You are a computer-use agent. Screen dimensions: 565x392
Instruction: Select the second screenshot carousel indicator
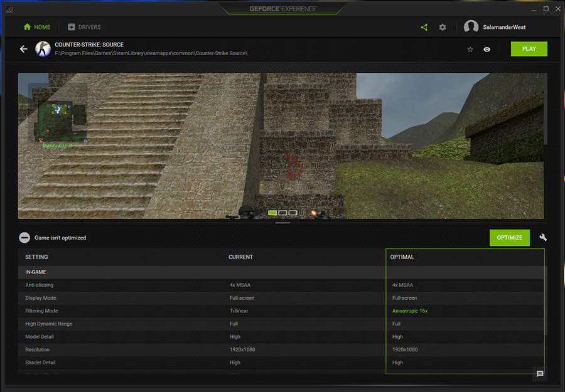[x=282, y=213]
